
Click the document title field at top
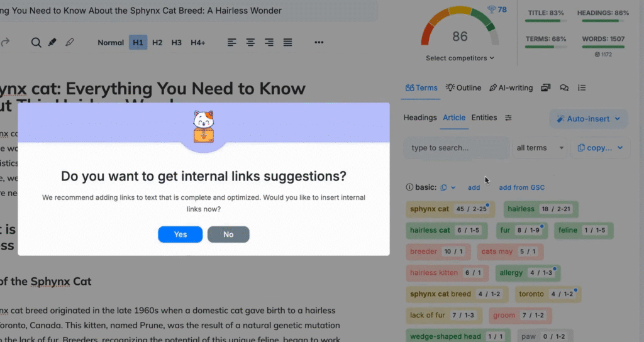189,11
